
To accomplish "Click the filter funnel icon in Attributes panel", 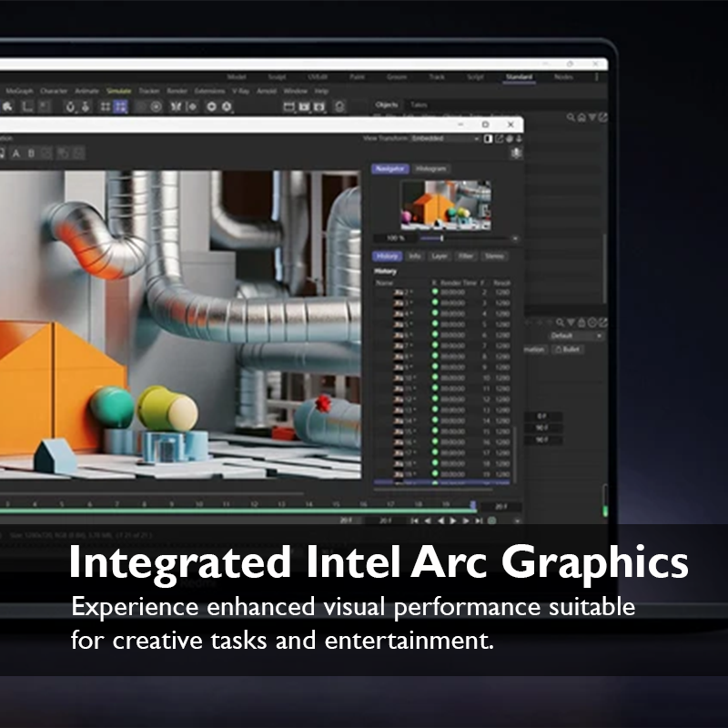I will point(571,322).
